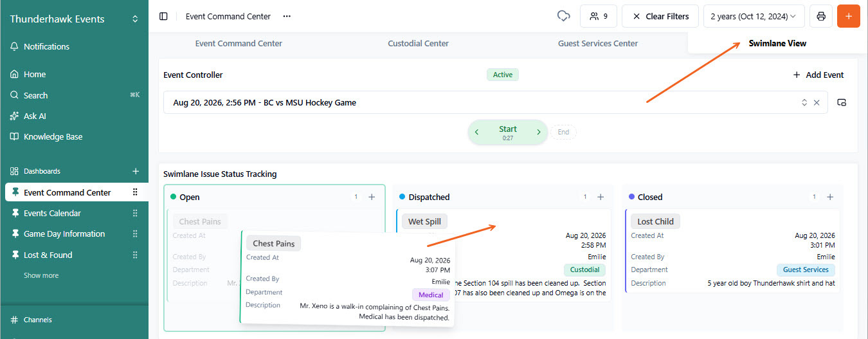Switch to Custodial Center tab
This screenshot has height=339, width=868.
[418, 43]
